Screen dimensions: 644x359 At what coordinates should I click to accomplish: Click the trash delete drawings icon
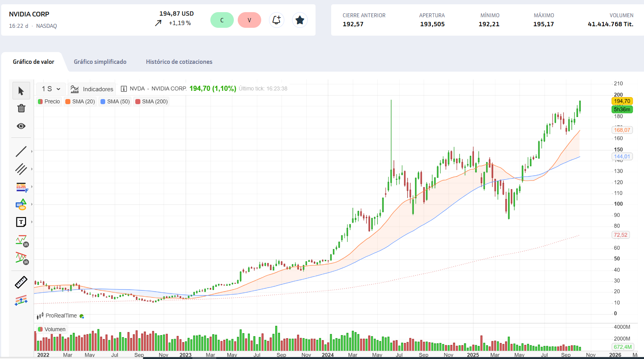(21, 108)
